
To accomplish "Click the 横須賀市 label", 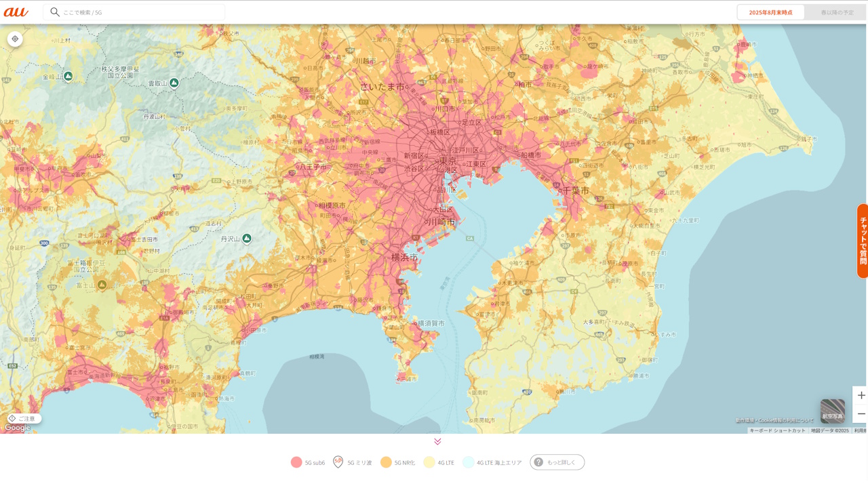I will click(x=431, y=323).
